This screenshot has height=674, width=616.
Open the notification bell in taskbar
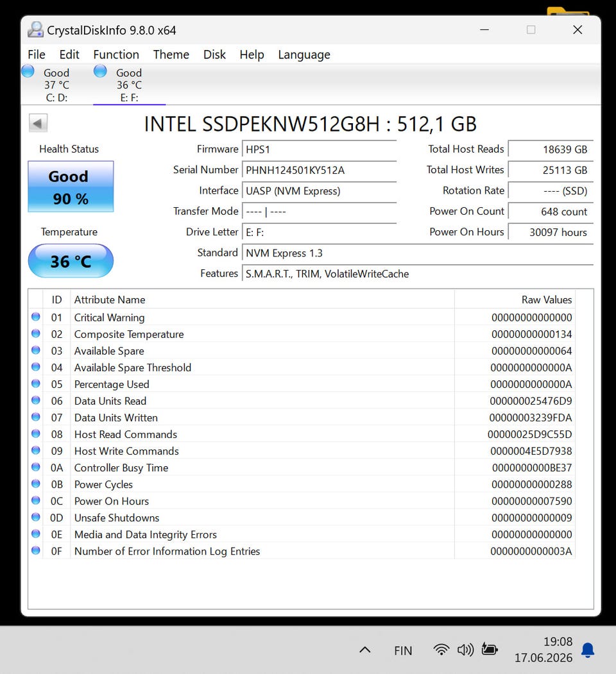588,650
